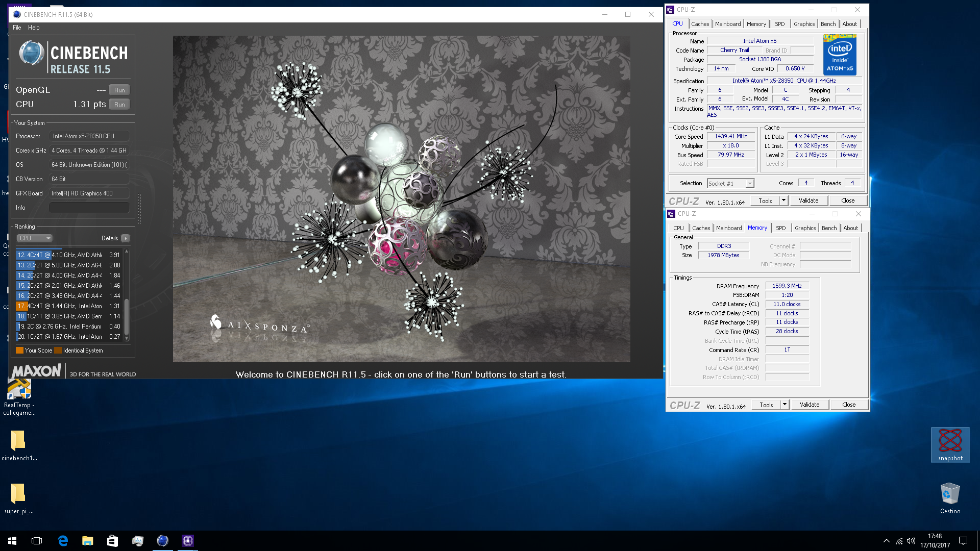The height and width of the screenshot is (551, 980).
Task: Open Graphics tab in top CPU-Z window
Action: click(x=804, y=24)
